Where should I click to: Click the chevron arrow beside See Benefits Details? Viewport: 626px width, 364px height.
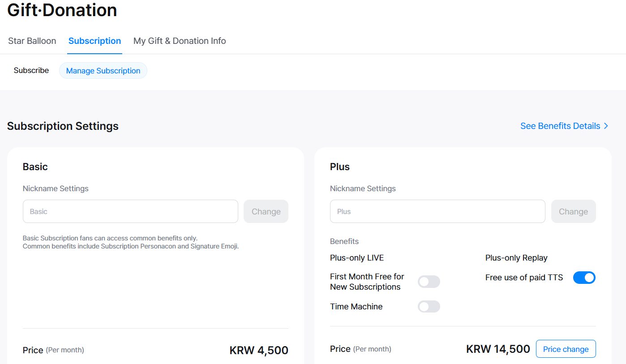click(606, 126)
